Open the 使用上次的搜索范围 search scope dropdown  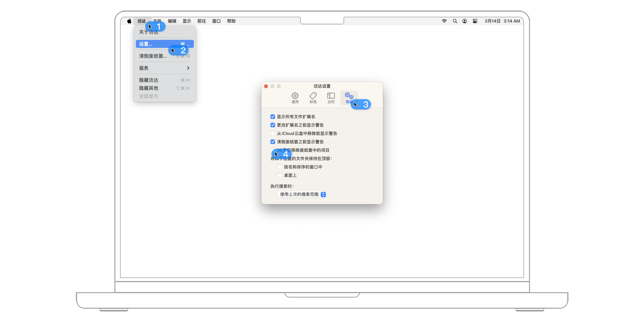(302, 194)
